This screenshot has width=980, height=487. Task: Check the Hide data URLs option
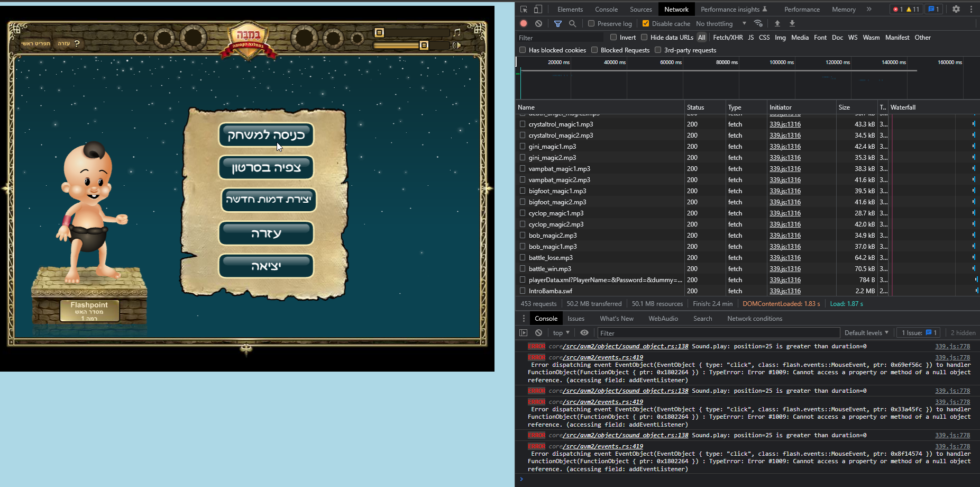click(x=644, y=37)
